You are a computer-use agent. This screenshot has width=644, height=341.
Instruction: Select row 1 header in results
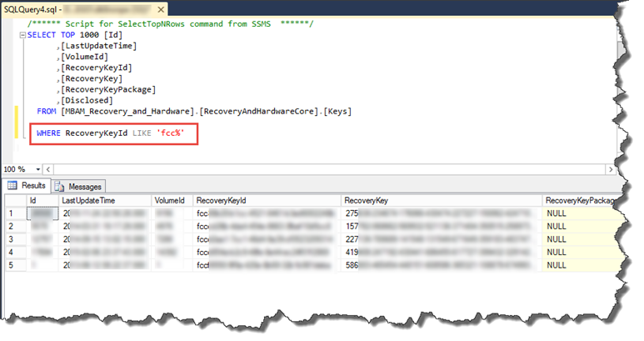point(16,213)
